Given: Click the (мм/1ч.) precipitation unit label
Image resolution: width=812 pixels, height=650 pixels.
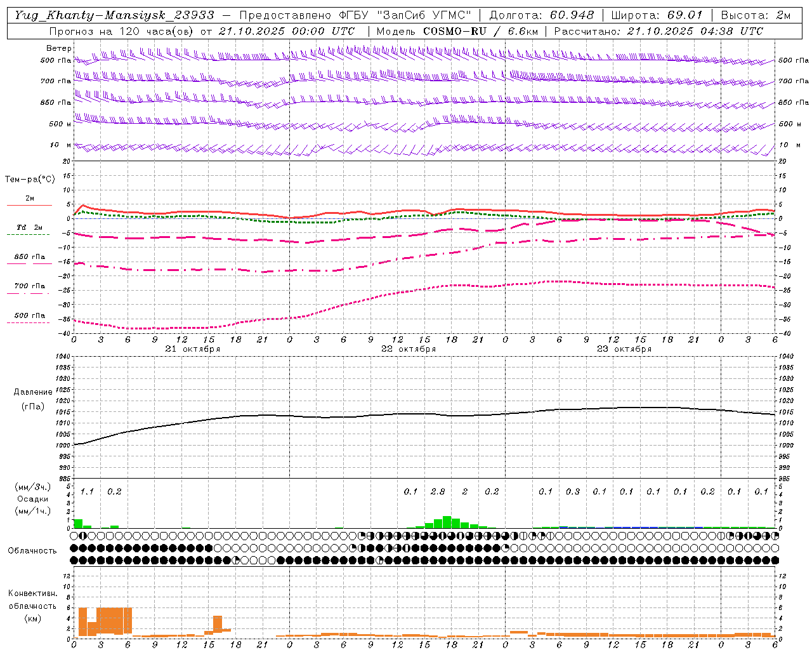Looking at the screenshot, I should click(33, 512).
